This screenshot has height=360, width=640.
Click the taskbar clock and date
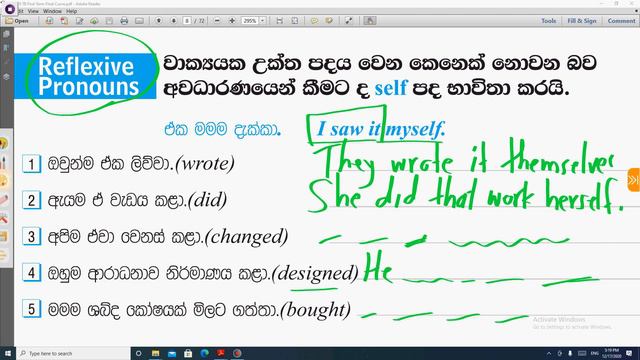pos(612,353)
